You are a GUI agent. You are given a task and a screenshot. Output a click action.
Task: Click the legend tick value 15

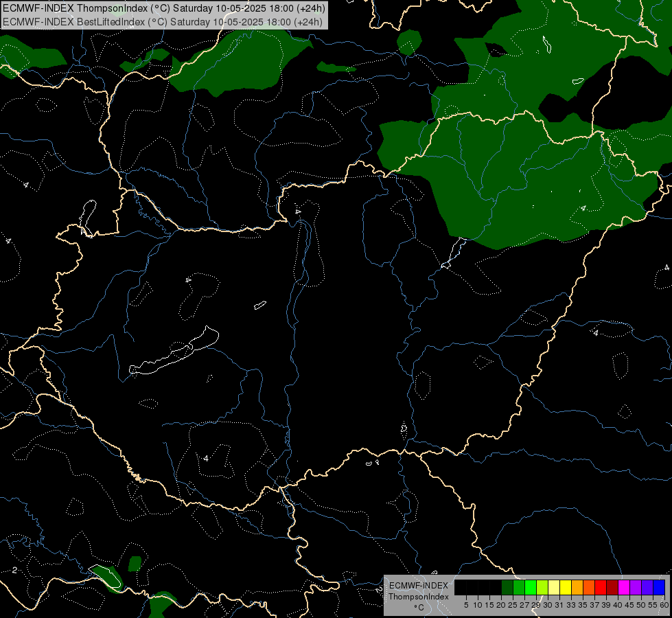coord(489,605)
